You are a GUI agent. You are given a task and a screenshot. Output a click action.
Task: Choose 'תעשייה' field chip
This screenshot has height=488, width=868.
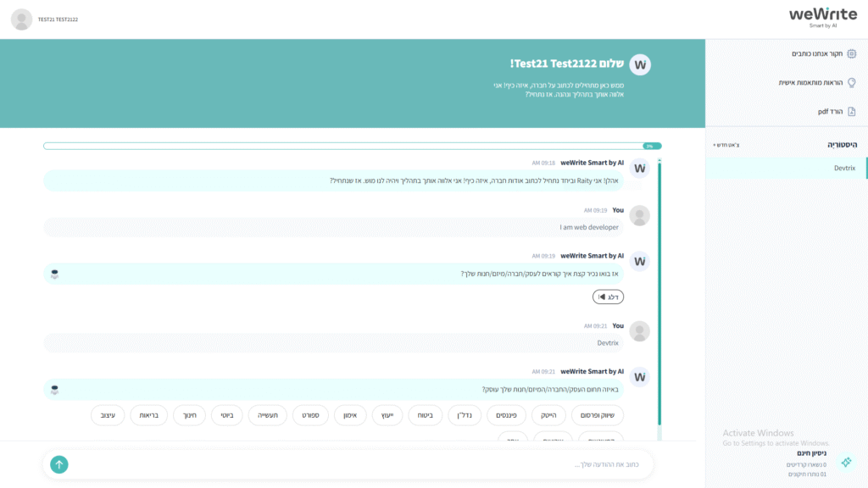click(x=268, y=415)
